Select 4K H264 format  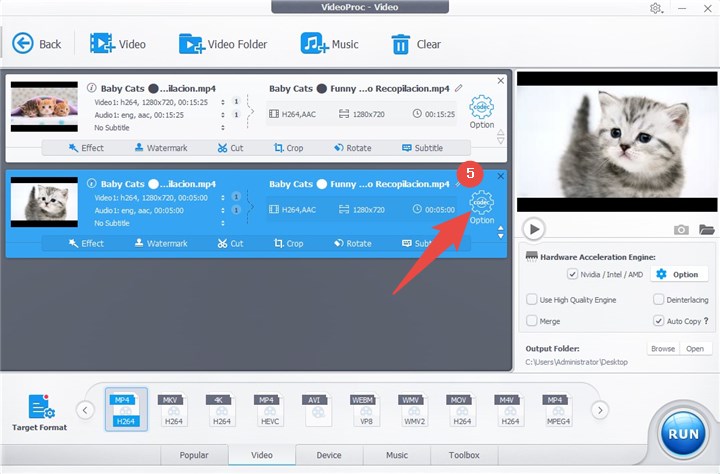pyautogui.click(x=221, y=409)
